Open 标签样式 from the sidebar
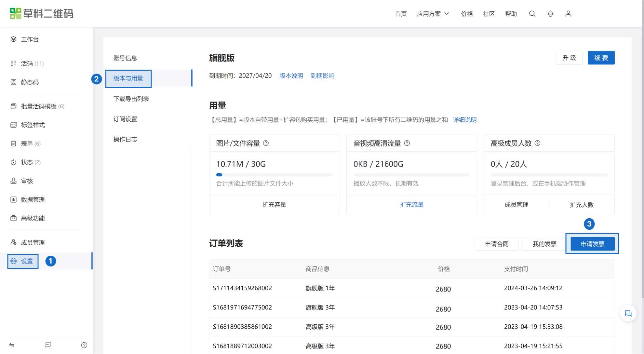Viewport: 644px width, 354px height. 33,125
